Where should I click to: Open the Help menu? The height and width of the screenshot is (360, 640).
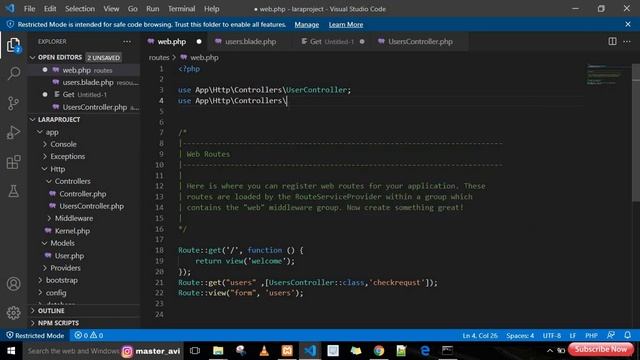[x=211, y=9]
